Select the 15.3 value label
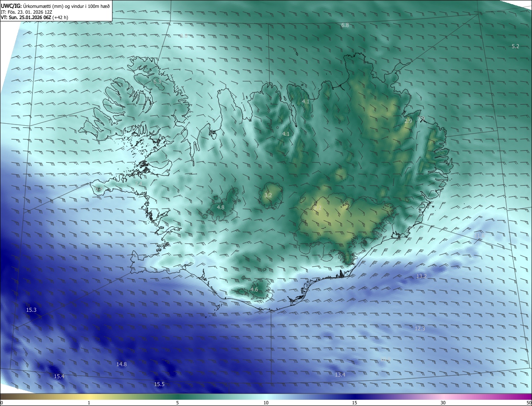This screenshot has width=532, height=406. pyautogui.click(x=31, y=310)
